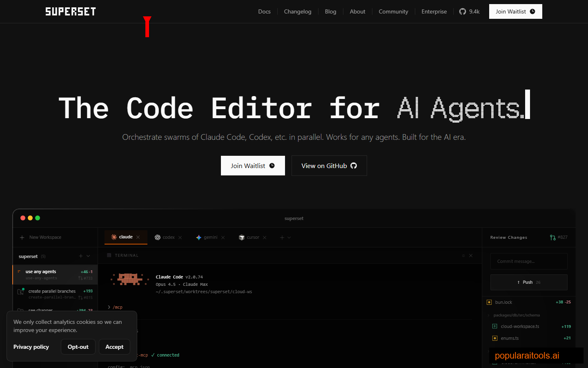Close the claude agent tab

[x=138, y=237]
